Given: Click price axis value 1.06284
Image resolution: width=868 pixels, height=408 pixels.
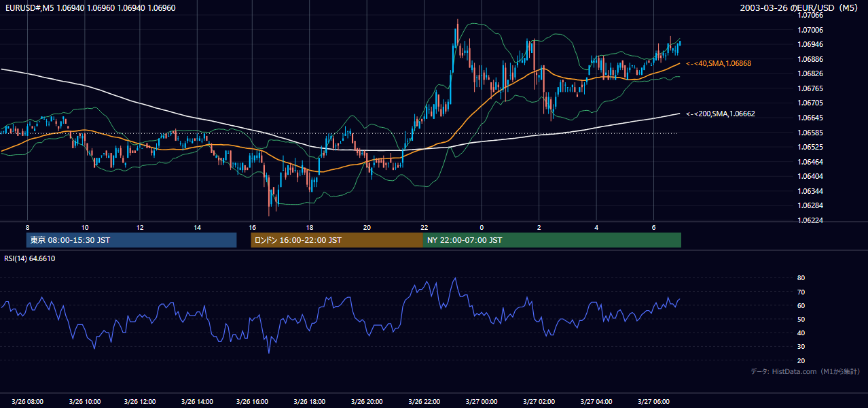Looking at the screenshot, I should [x=811, y=205].
